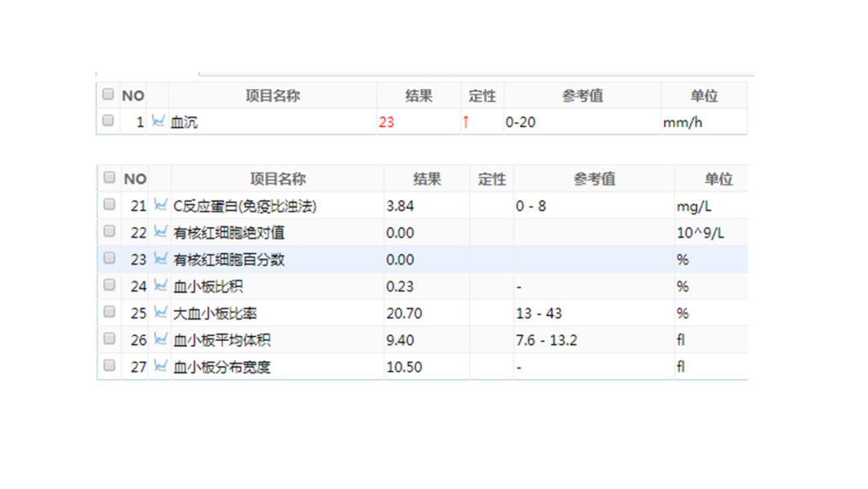Select the result value 9.40

point(399,340)
